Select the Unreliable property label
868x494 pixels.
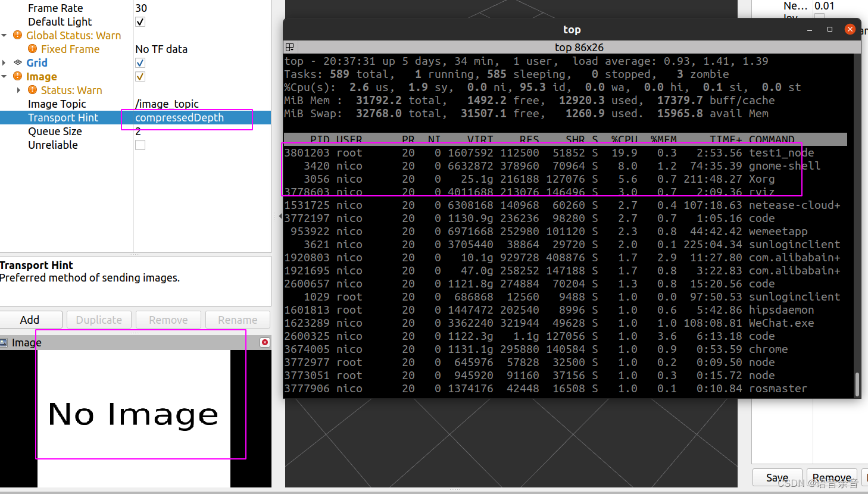click(x=52, y=145)
